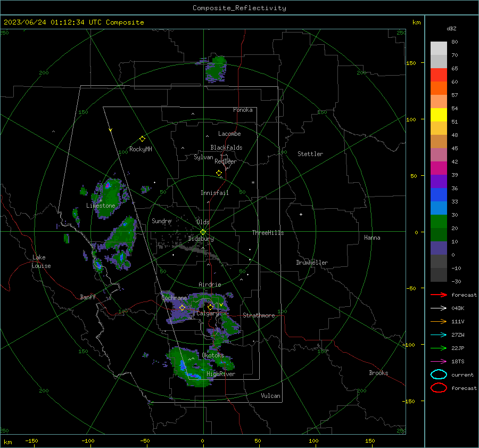
Task: Click the Vulcan town label
Action: pyautogui.click(x=270, y=396)
